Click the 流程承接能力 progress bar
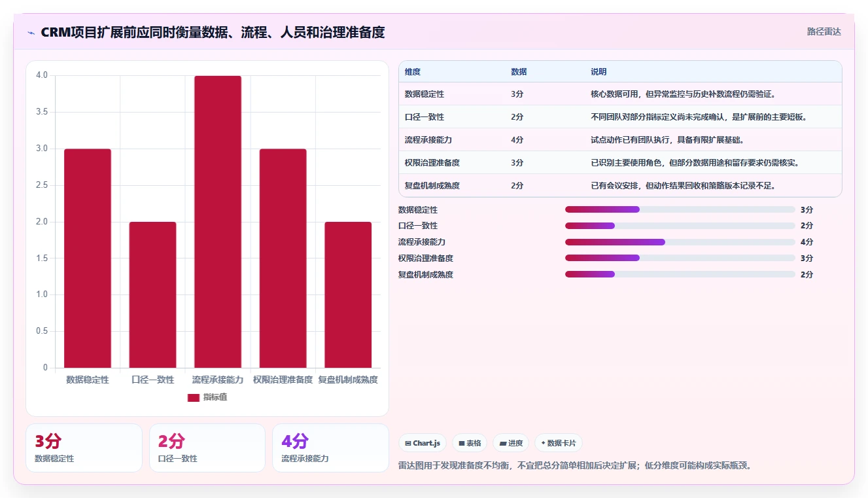This screenshot has width=868, height=498. tap(680, 242)
